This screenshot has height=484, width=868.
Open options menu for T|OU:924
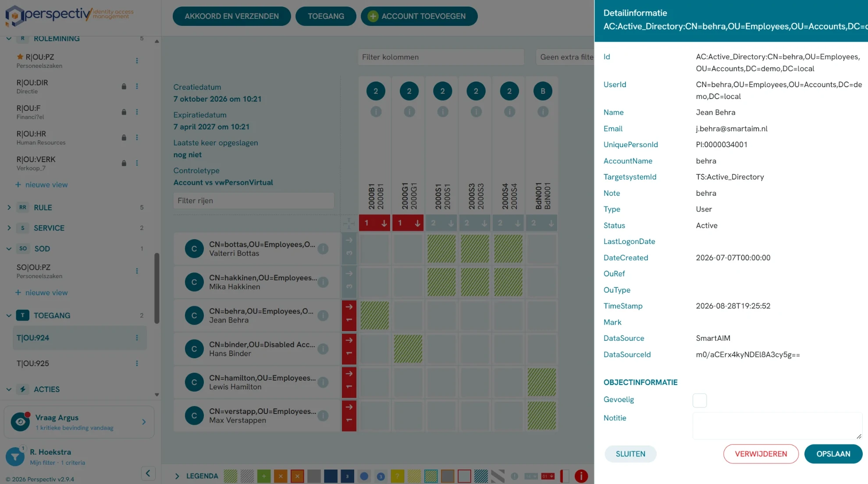(137, 338)
